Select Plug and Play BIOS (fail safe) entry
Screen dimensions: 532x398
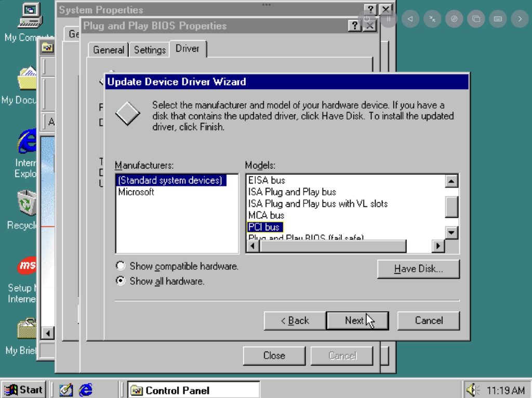[x=305, y=237]
